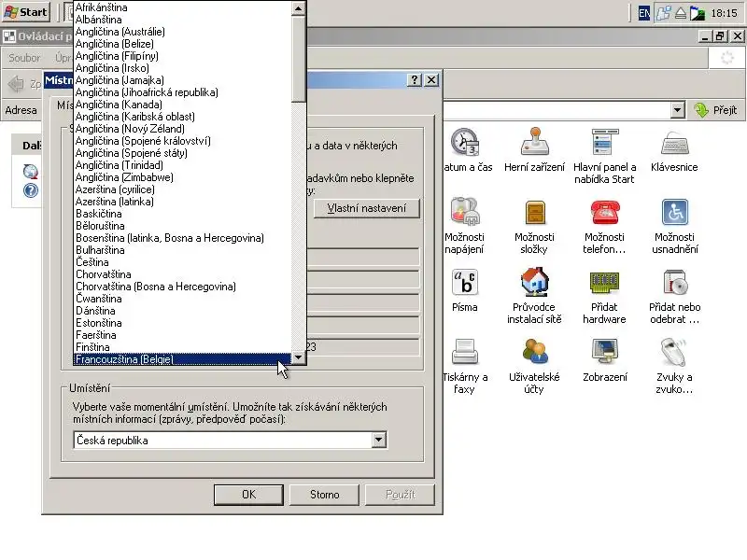Choose Albánština from the list
Image resolution: width=747 pixels, height=560 pixels.
[183, 20]
